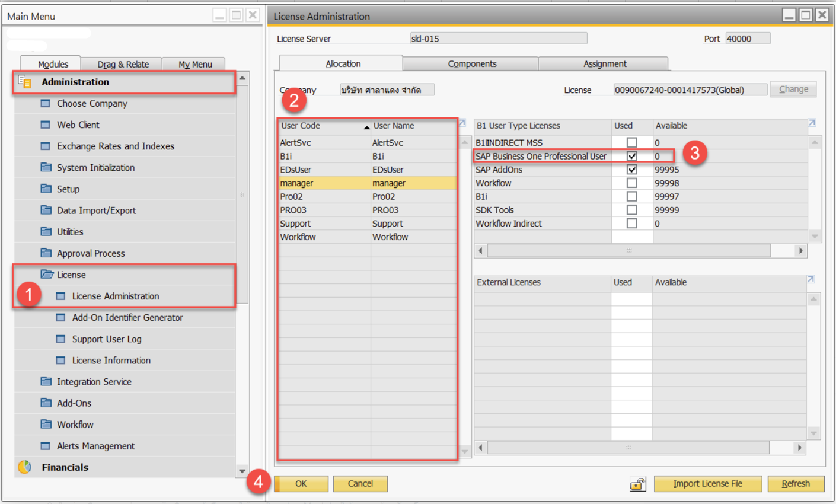Click the License number field

pyautogui.click(x=690, y=90)
